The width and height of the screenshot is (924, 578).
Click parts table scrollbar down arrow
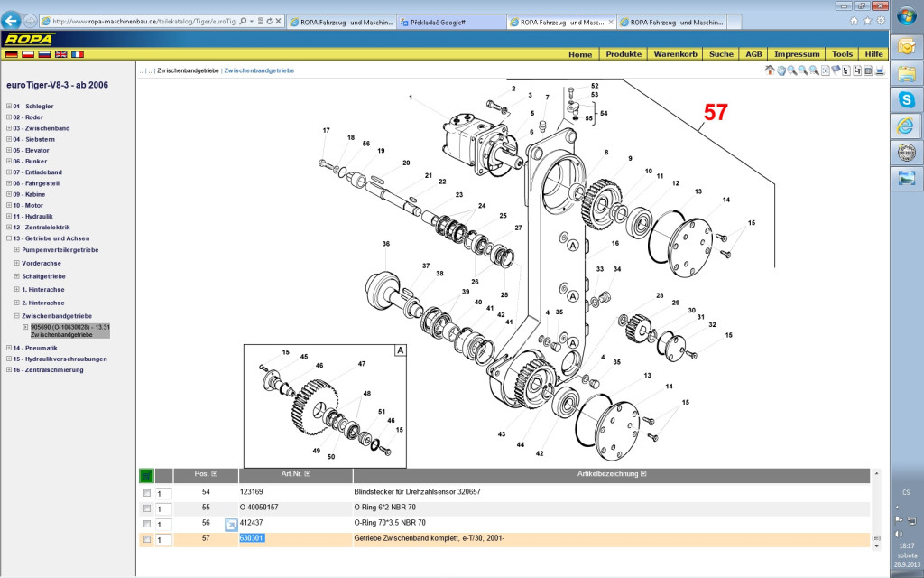(876, 546)
